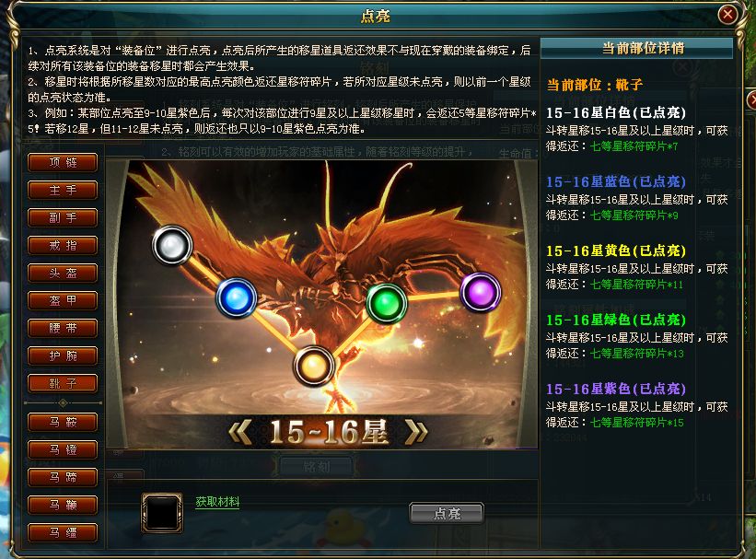
Task: Open the 获取材料 get materials link
Action: (217, 502)
